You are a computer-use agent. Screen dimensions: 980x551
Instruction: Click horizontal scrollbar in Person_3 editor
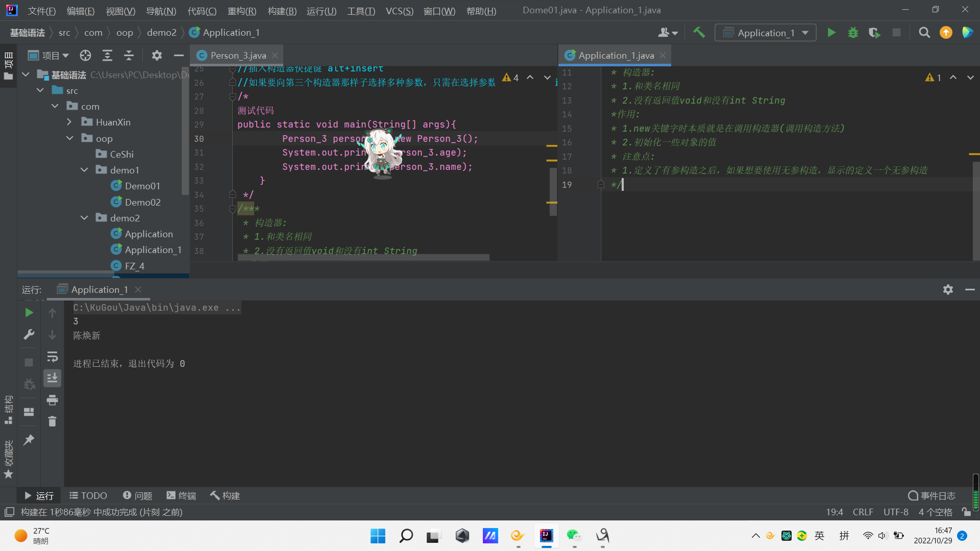[363, 258]
